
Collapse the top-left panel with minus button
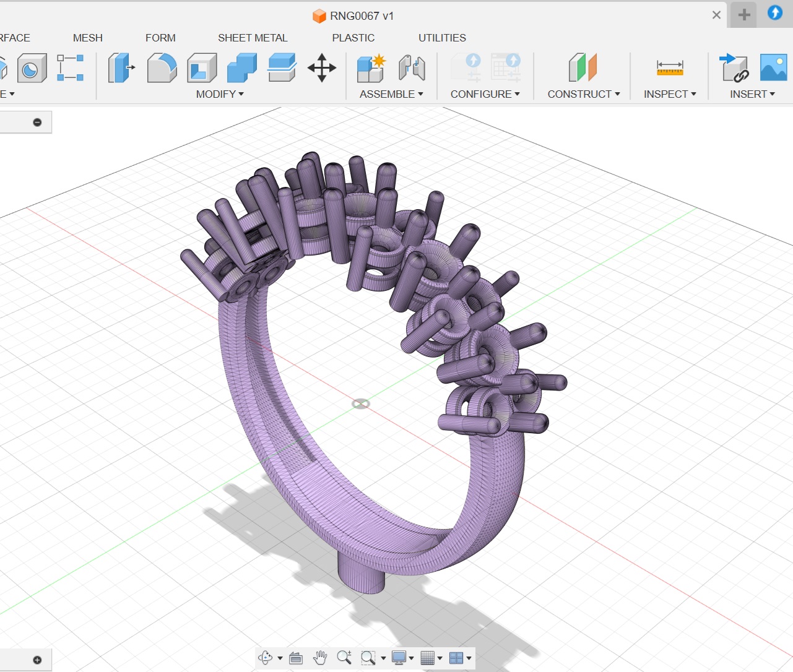(x=37, y=123)
